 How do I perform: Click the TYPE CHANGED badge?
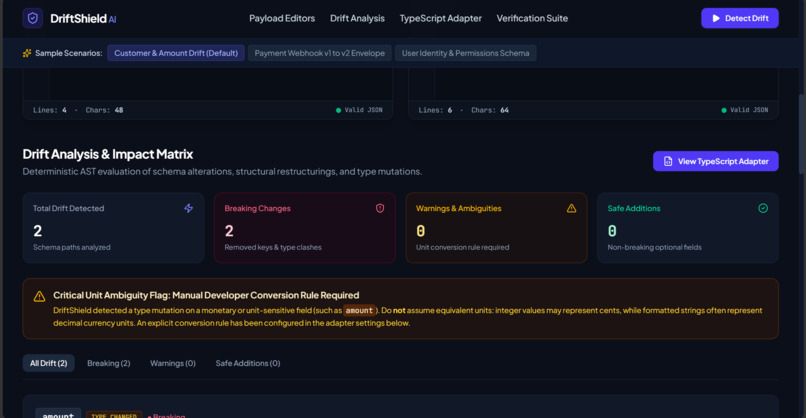(x=114, y=415)
